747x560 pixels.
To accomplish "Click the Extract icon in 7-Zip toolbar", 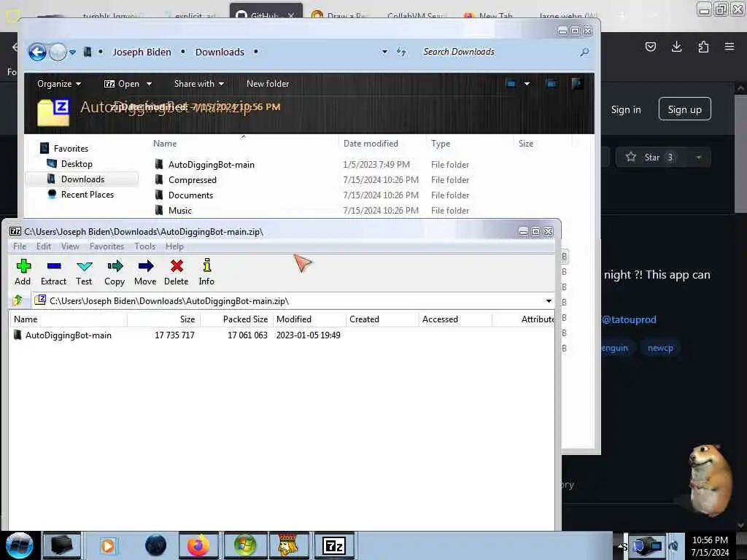I will (x=54, y=266).
